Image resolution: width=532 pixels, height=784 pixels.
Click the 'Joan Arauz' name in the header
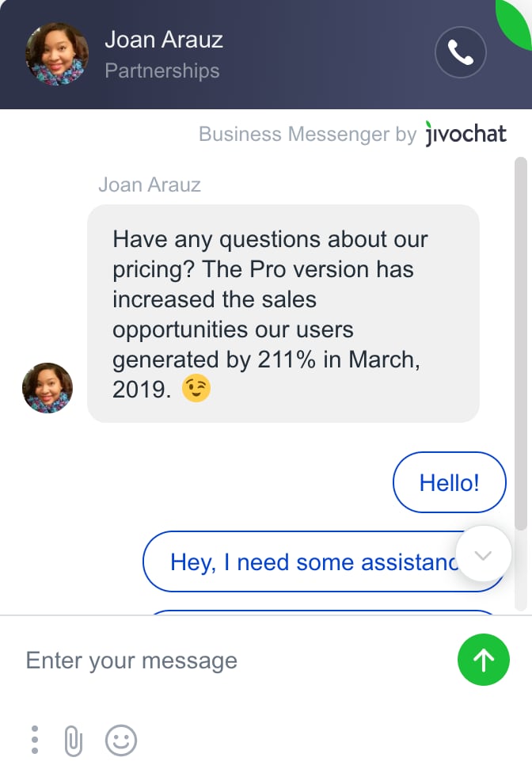pos(163,40)
